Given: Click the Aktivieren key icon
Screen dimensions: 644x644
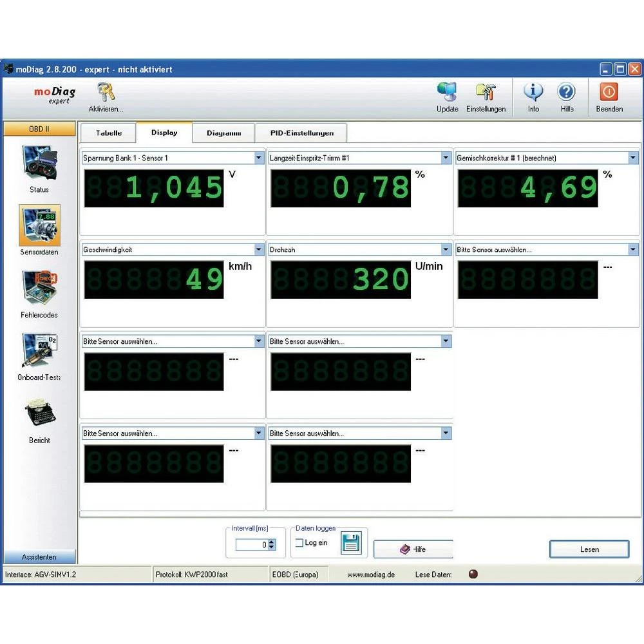Looking at the screenshot, I should coord(105,93).
